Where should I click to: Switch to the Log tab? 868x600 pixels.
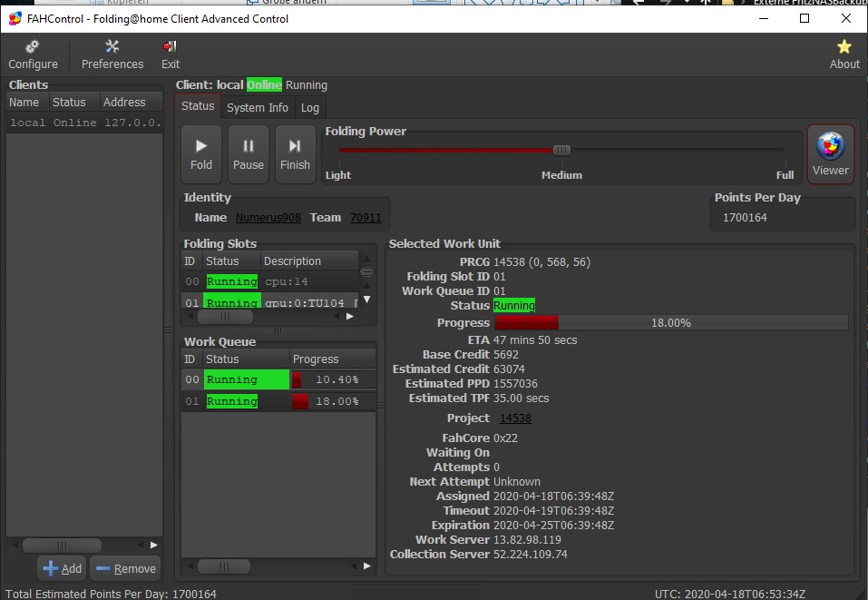[310, 108]
